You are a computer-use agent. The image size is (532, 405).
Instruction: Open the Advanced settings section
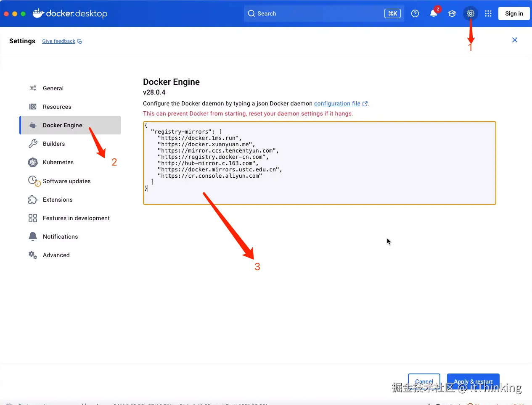pos(70,255)
